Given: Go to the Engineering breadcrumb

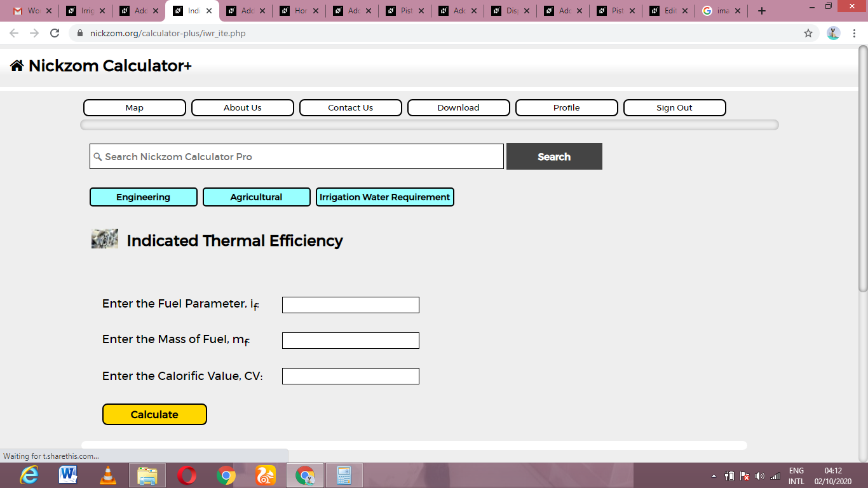Looking at the screenshot, I should pos(144,197).
